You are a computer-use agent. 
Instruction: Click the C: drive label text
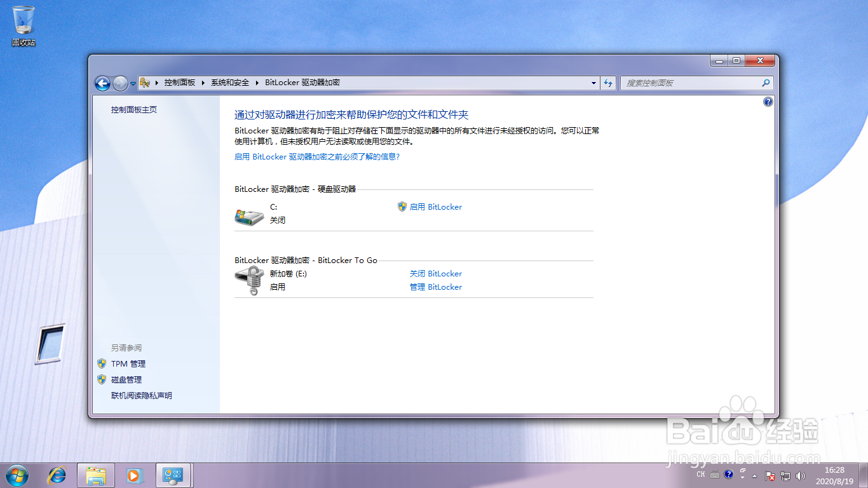click(274, 207)
